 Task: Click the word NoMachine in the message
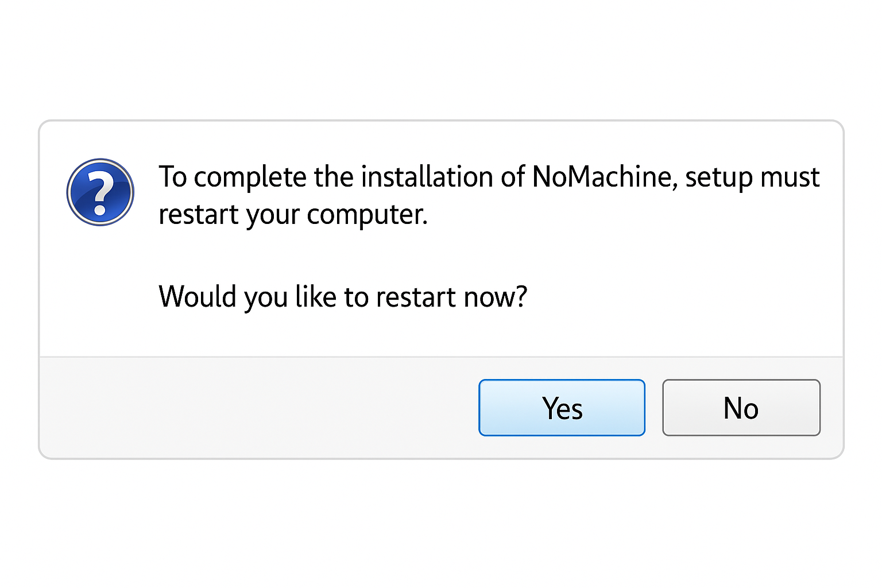pyautogui.click(x=601, y=177)
